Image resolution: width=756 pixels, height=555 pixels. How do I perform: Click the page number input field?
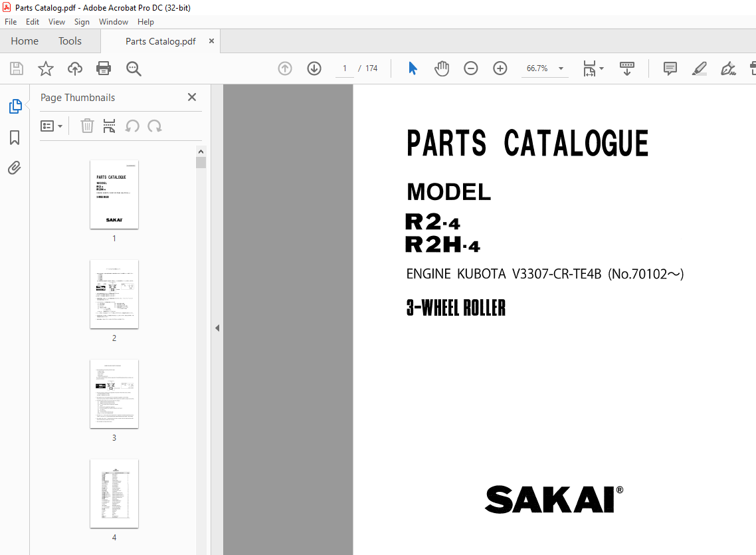[344, 68]
